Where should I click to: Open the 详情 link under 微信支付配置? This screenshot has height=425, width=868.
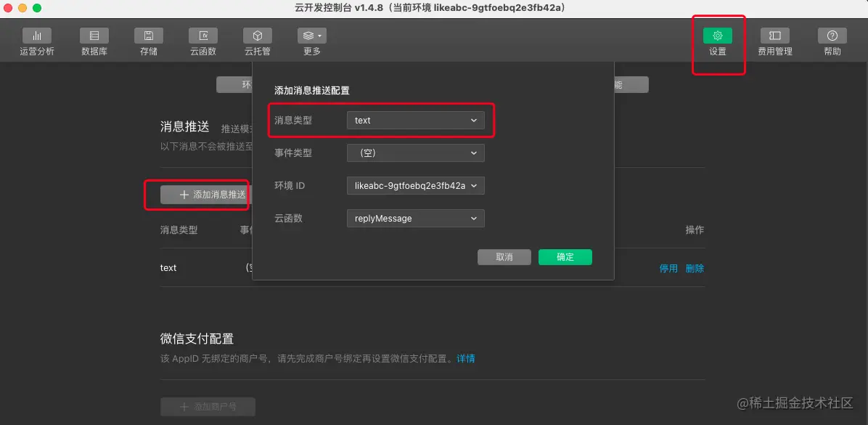coord(465,358)
